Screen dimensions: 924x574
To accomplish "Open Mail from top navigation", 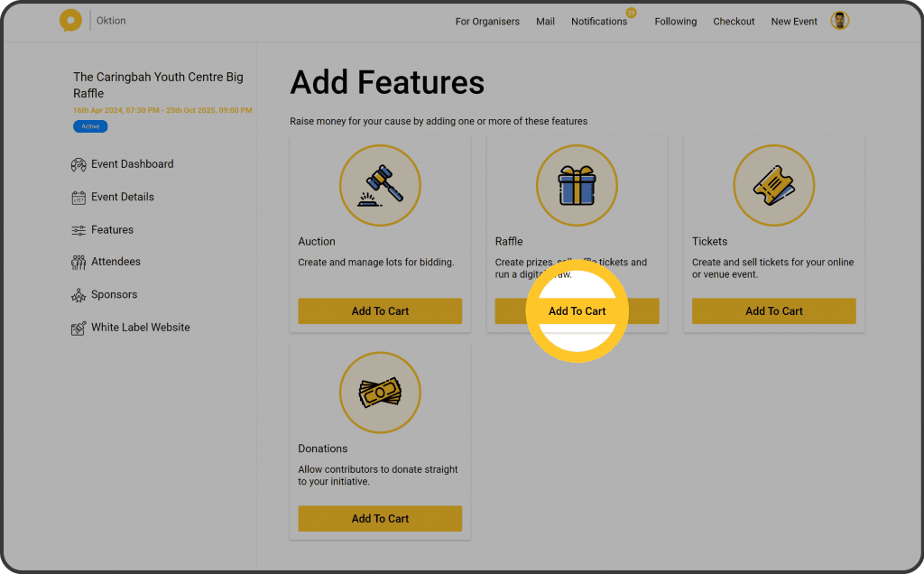I will click(545, 22).
